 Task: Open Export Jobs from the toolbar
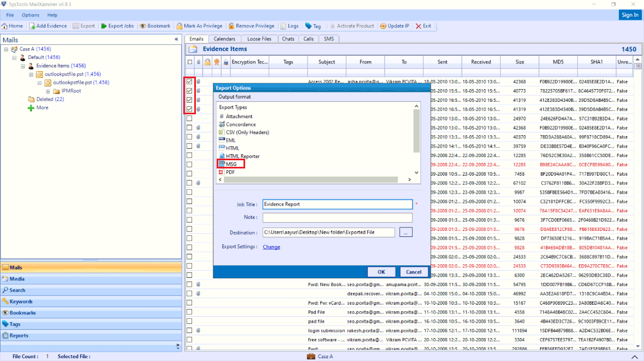[x=118, y=26]
